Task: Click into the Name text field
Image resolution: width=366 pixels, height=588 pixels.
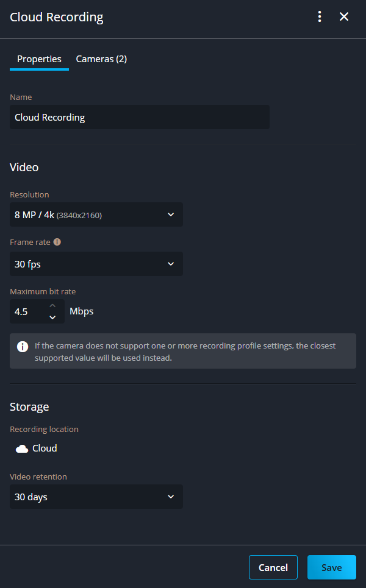Action: tap(139, 117)
